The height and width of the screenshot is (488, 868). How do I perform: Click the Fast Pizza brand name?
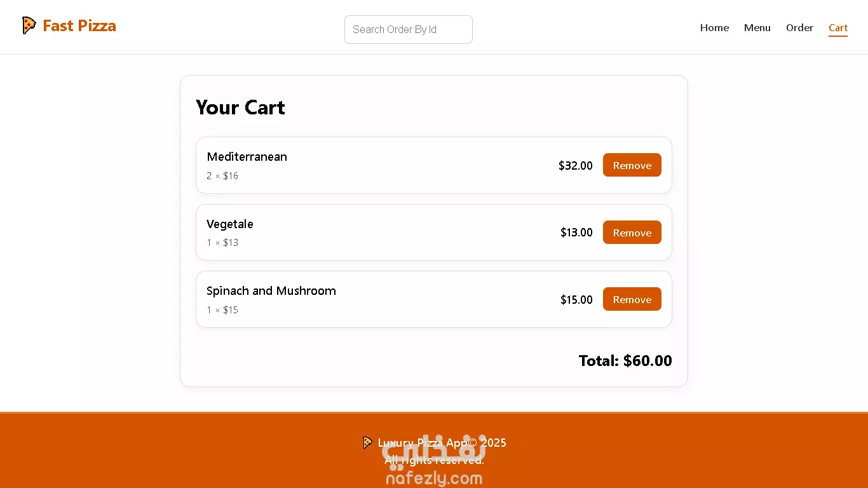[79, 25]
